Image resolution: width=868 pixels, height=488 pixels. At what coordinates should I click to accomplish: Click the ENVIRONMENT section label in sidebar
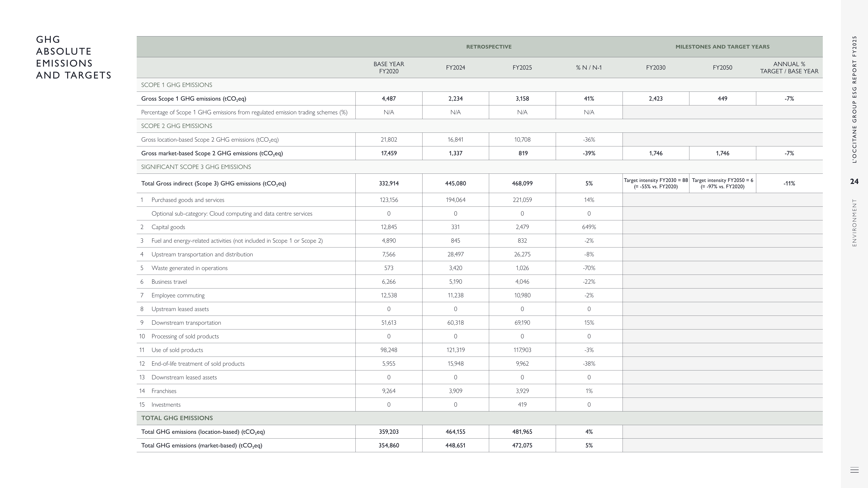pyautogui.click(x=854, y=223)
